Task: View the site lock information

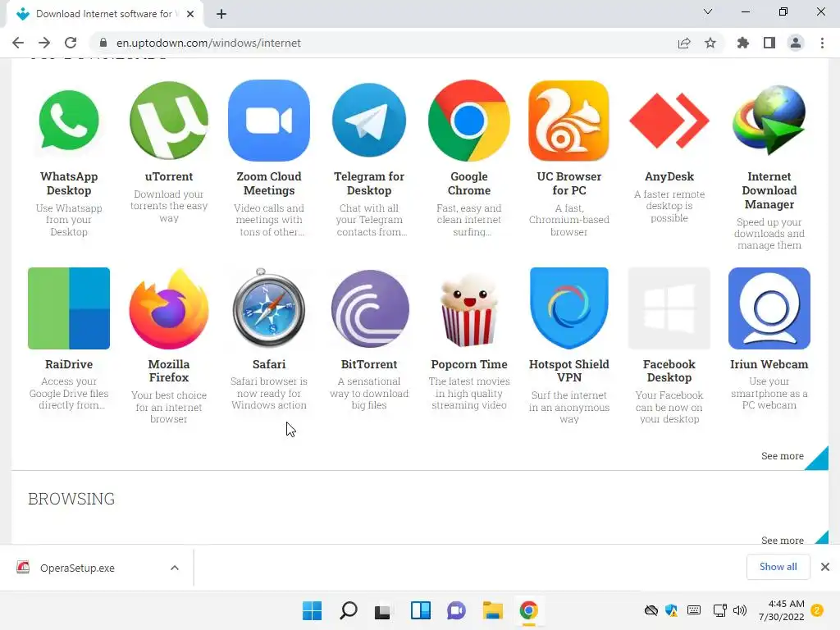Action: (103, 43)
